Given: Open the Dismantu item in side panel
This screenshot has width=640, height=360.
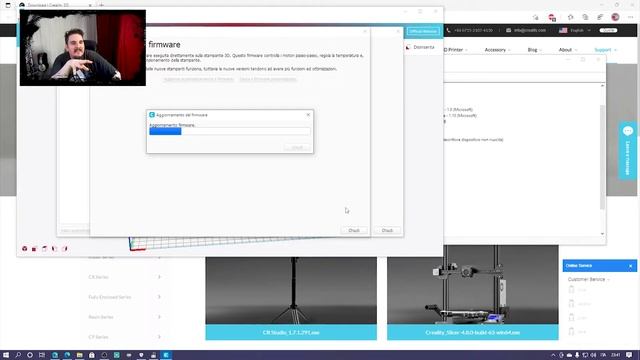Looking at the screenshot, I should (x=420, y=47).
